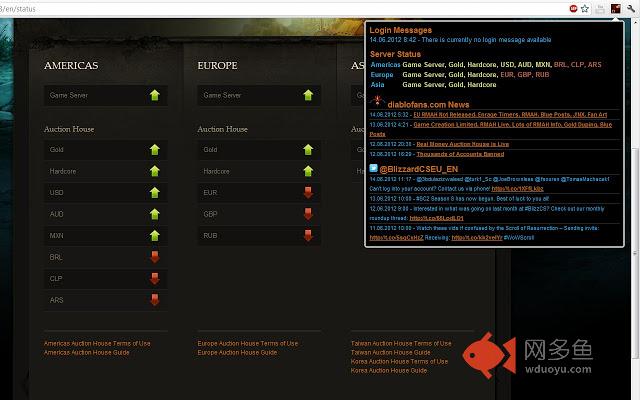Click the Americas Hardcore status arrow
640x400 pixels.
pos(155,171)
